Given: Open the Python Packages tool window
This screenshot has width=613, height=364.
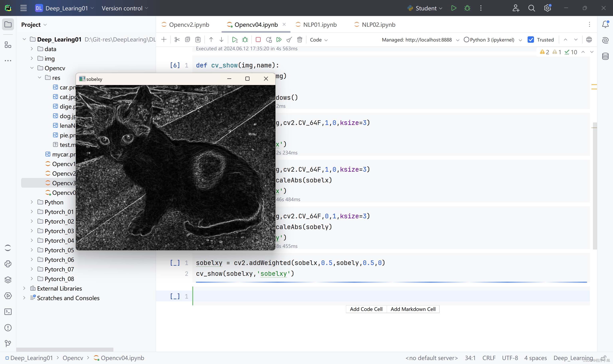Looking at the screenshot, I should (x=8, y=280).
